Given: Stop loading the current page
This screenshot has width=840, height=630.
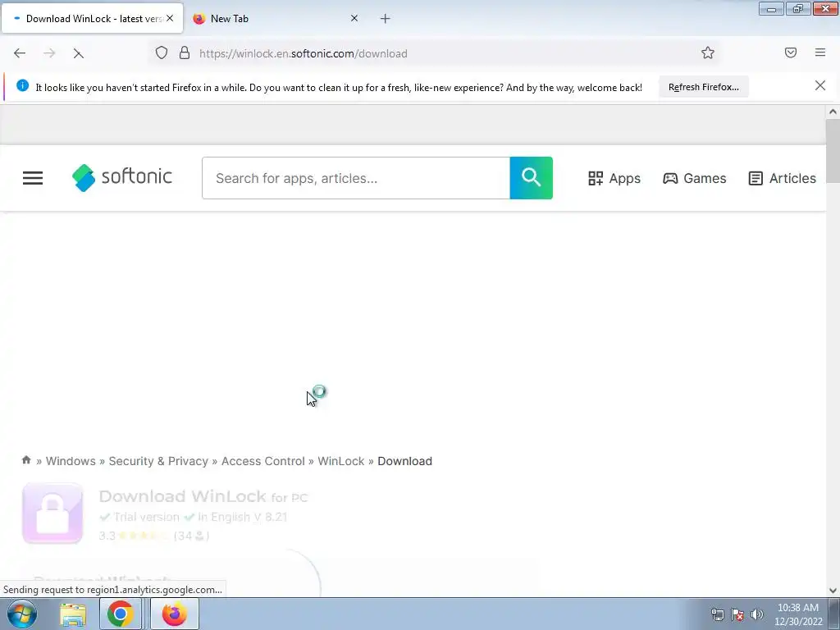Looking at the screenshot, I should tap(78, 53).
